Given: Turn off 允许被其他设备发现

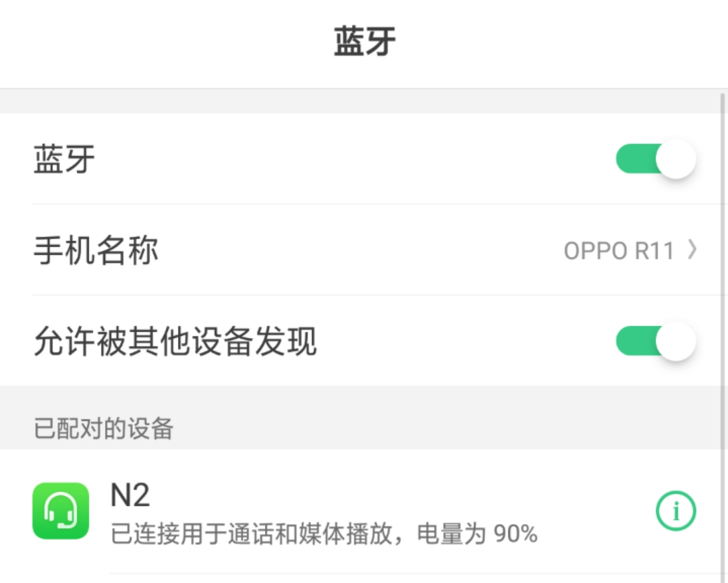Looking at the screenshot, I should click(x=653, y=341).
